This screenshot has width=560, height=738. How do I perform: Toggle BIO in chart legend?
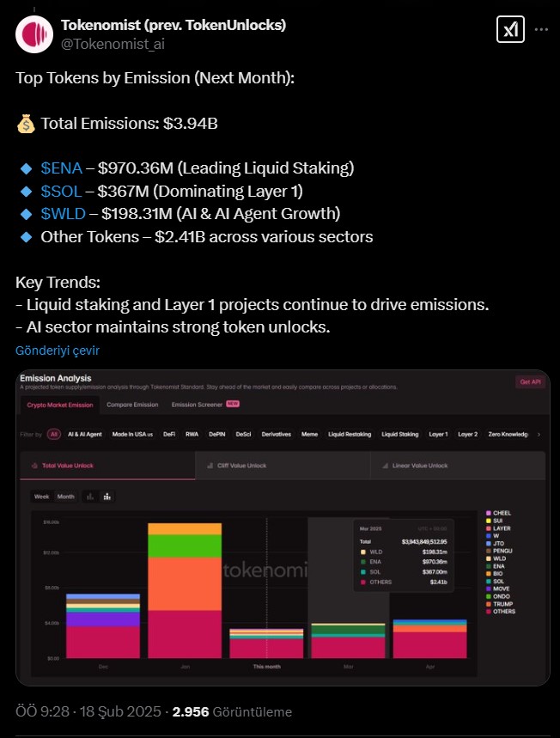495,574
